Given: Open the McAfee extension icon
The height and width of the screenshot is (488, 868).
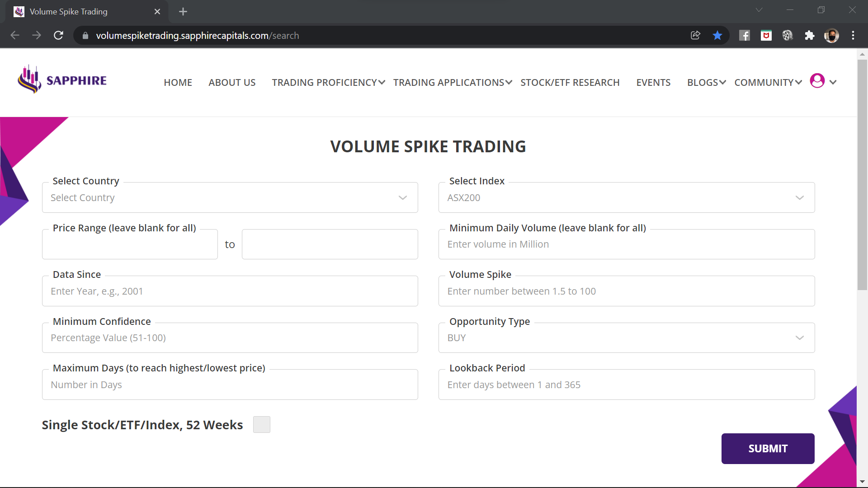Looking at the screenshot, I should (766, 35).
